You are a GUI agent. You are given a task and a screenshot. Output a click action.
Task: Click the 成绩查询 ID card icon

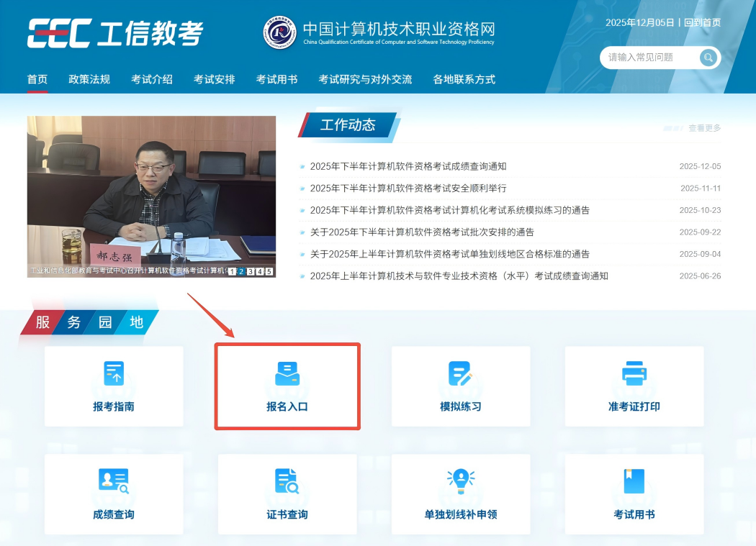[x=114, y=481]
